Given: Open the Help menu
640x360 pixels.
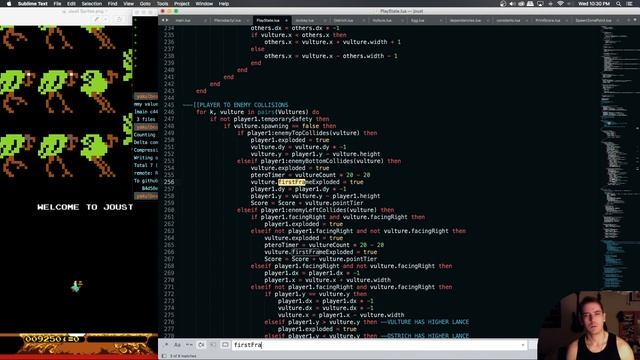Looking at the screenshot, I should point(224,4).
